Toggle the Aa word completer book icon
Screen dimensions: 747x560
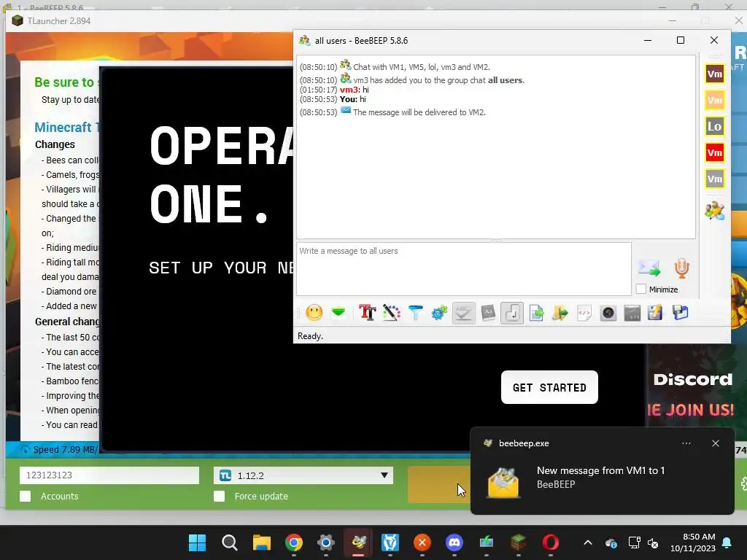click(488, 313)
